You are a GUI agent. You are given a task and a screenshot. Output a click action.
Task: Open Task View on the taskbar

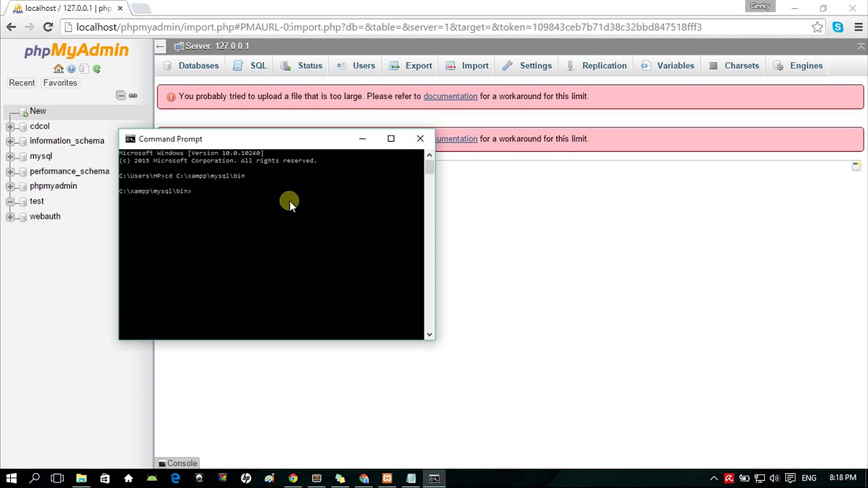click(x=58, y=479)
